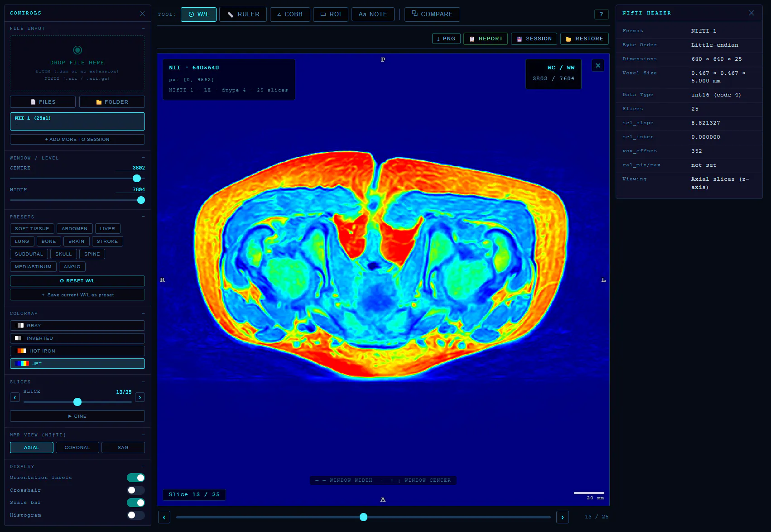The height and width of the screenshot is (532, 771).
Task: Click next slice arrow below viewport
Action: click(563, 517)
